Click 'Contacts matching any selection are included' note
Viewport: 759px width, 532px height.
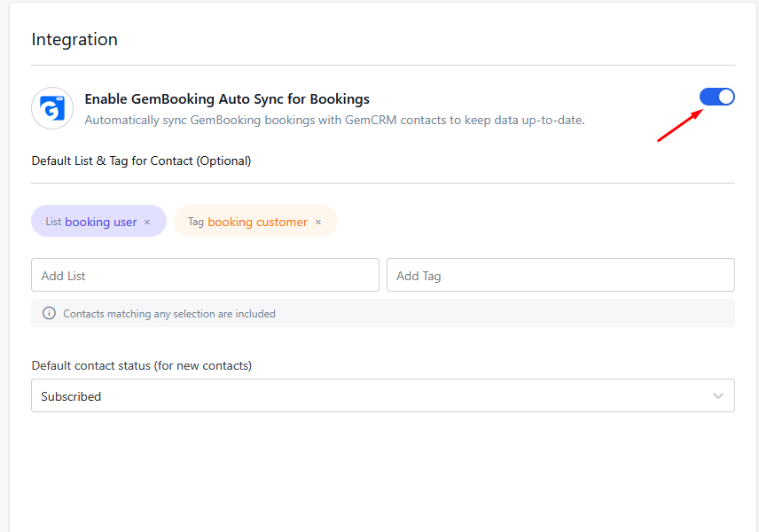tap(169, 314)
